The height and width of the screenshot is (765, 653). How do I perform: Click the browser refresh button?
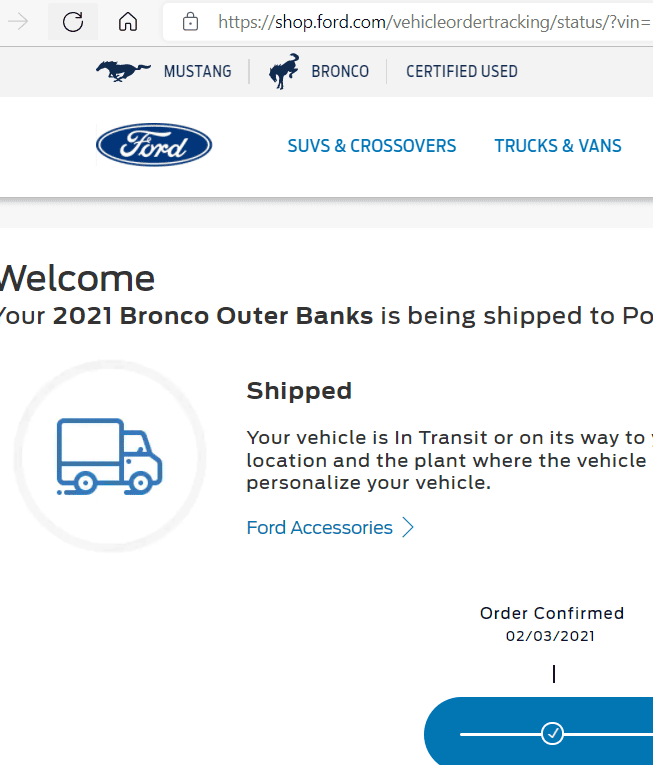pos(73,22)
